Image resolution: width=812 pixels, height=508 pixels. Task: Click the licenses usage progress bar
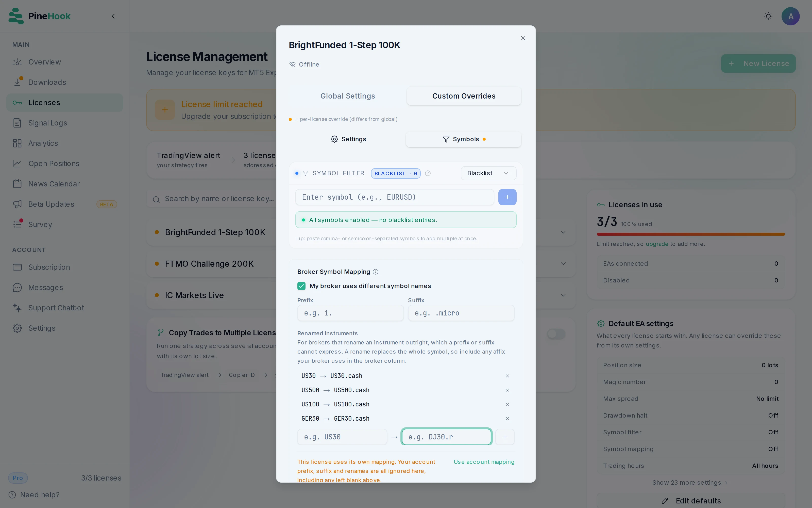click(690, 234)
